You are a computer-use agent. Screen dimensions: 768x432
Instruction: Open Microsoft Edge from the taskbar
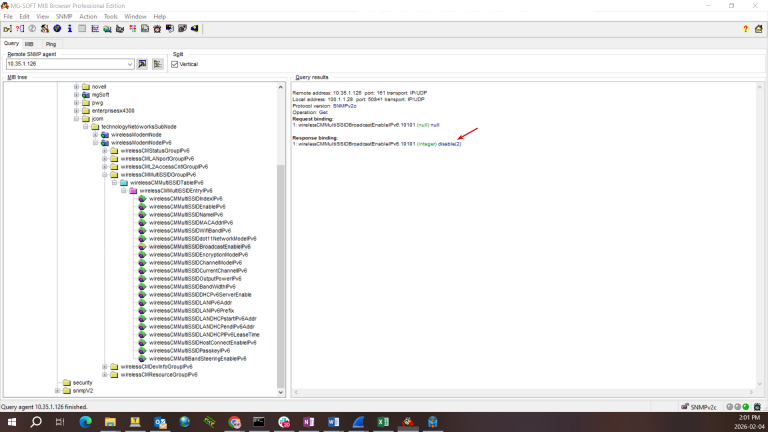(85, 422)
